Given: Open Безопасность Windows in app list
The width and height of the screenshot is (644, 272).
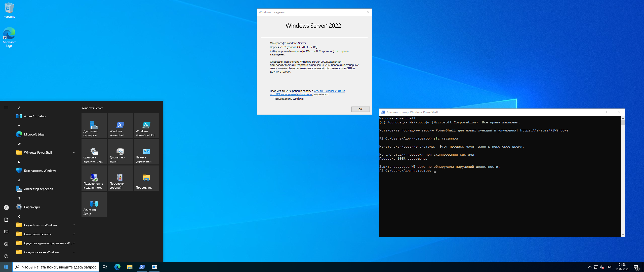Looking at the screenshot, I should point(46,171).
